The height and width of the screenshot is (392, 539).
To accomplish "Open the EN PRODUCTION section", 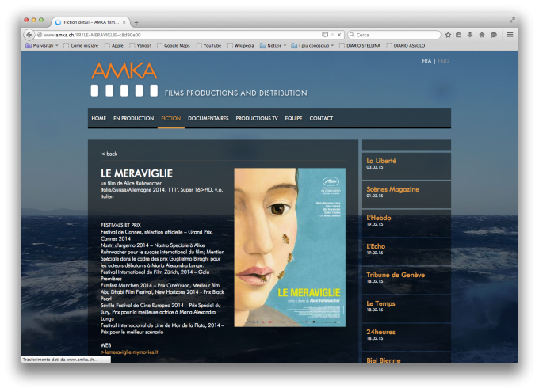I will pos(134,118).
